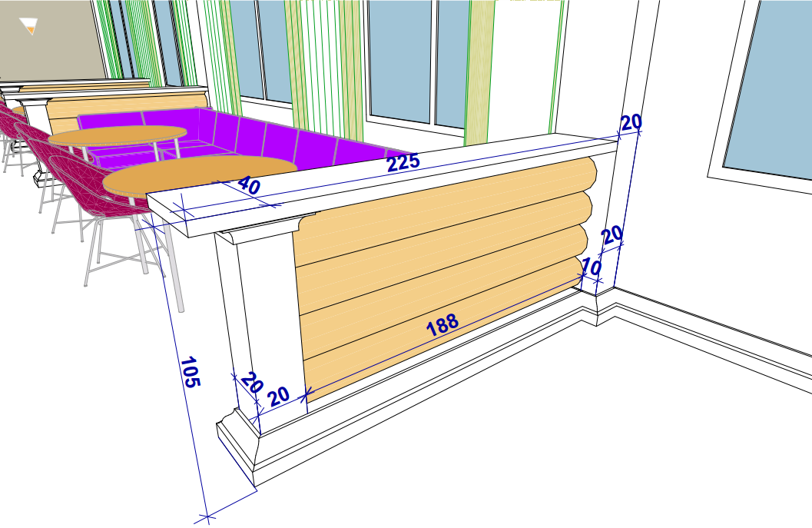Select the 225 countertop length dimension

click(x=403, y=163)
